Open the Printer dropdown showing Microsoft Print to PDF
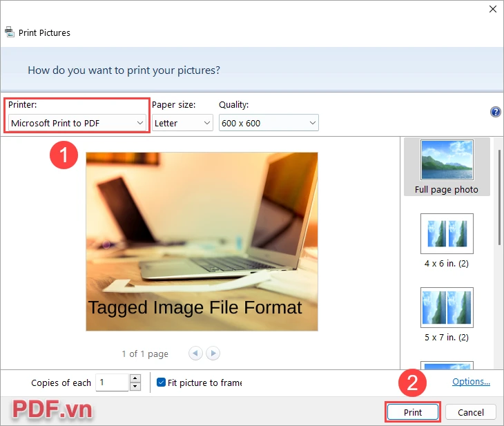The height and width of the screenshot is (426, 504). coord(77,123)
